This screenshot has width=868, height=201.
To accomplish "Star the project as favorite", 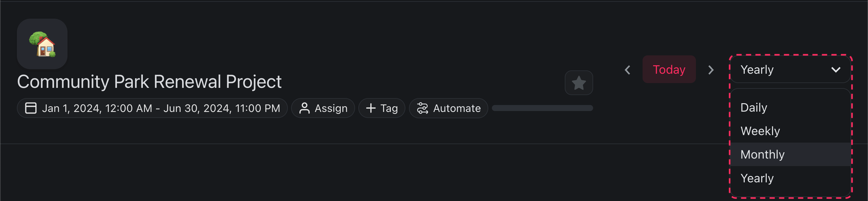I will (579, 83).
